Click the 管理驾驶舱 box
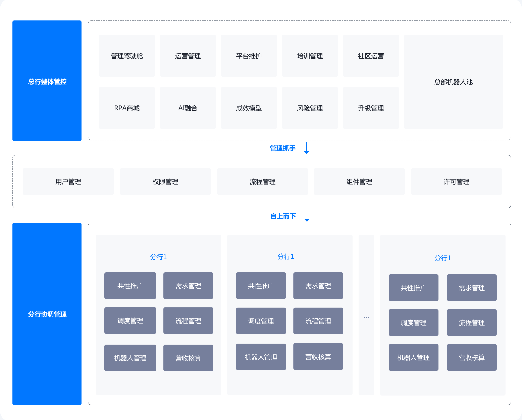Image resolution: width=522 pixels, height=420 pixels. click(127, 56)
